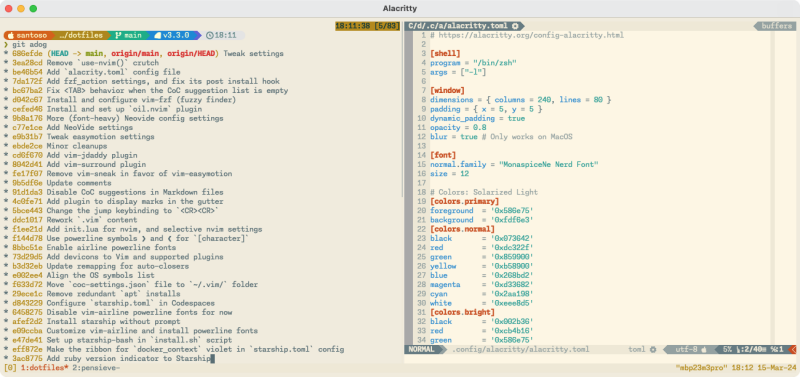
Task: Click the NORMAL mode indicator in the statusline
Action: point(421,350)
